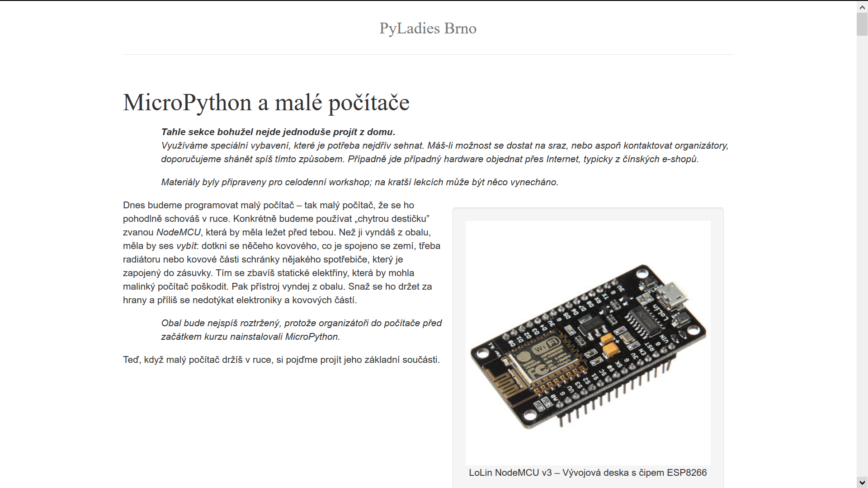Click the italic word 'vybít' in the paragraph
The height and width of the screenshot is (488, 868).
(x=186, y=246)
